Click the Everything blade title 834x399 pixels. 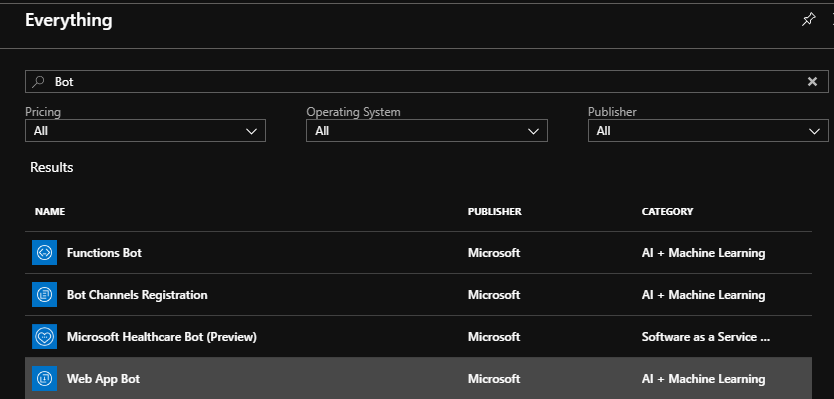pos(69,21)
